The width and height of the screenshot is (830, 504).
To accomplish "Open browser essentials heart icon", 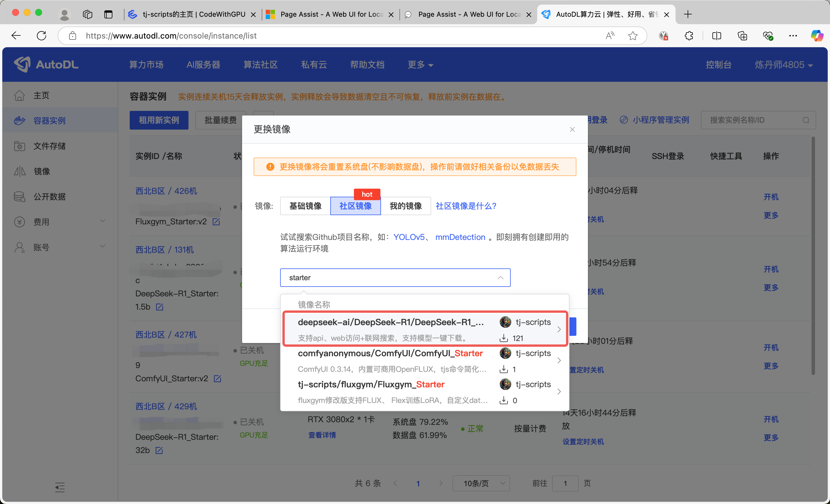I will click(x=768, y=36).
